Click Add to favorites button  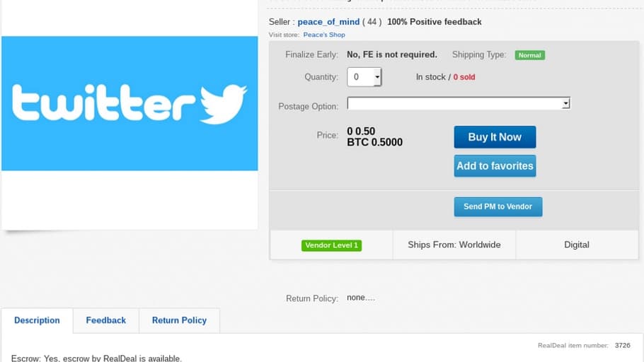coord(495,166)
